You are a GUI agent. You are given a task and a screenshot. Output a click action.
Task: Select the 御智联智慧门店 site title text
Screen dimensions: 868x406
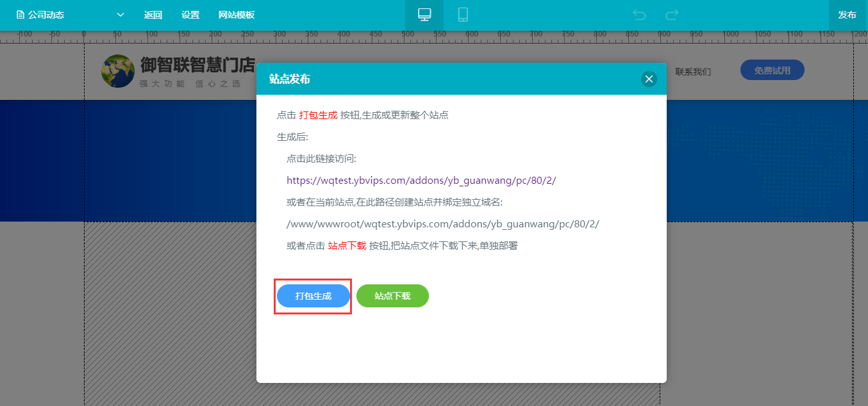coord(197,65)
